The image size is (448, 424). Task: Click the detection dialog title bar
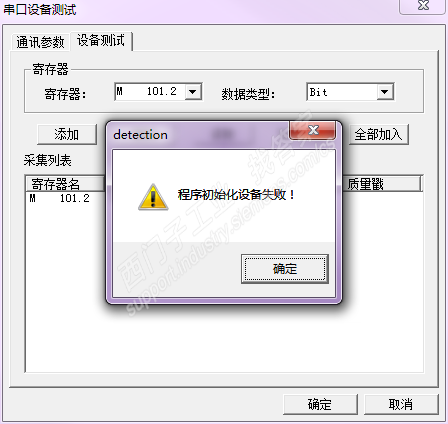coord(200,135)
